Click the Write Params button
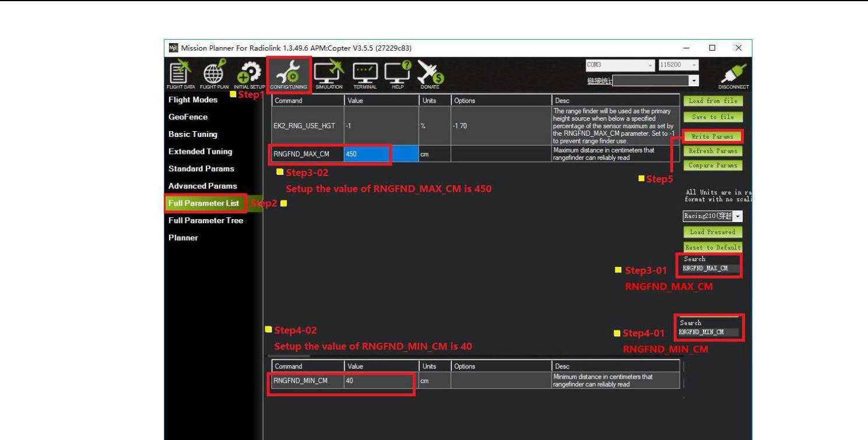The height and width of the screenshot is (440, 868). click(712, 137)
